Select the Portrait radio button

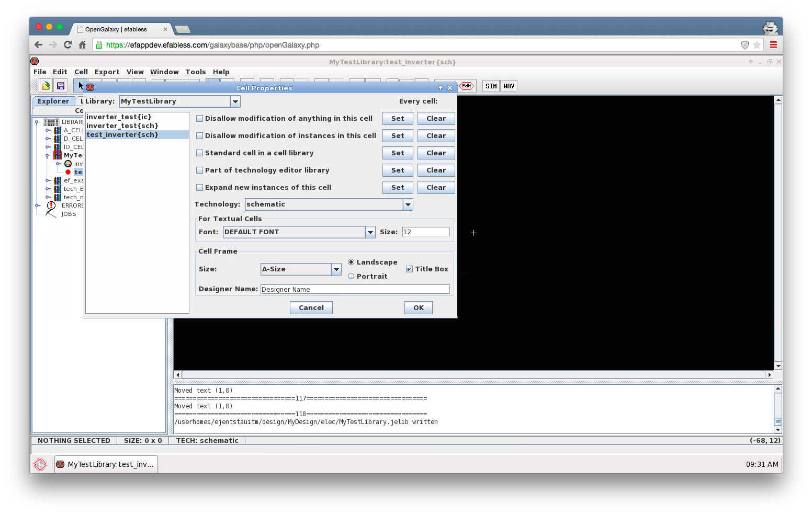351,276
